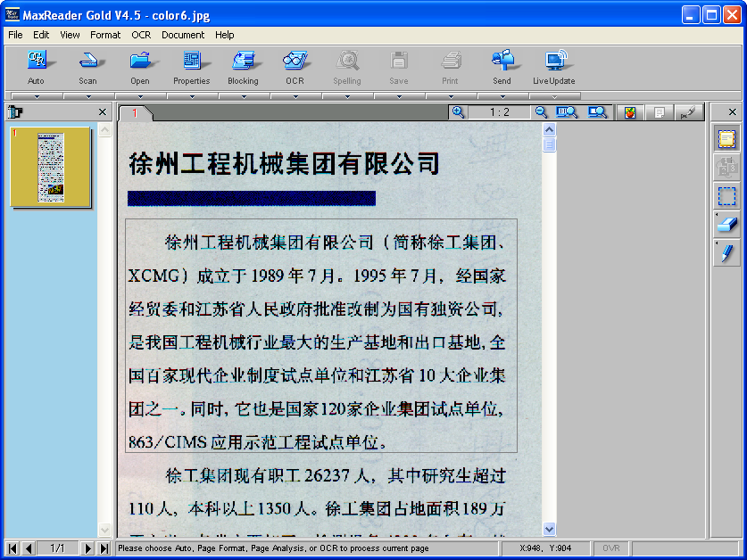
Task: Open the Format menu
Action: pyautogui.click(x=105, y=35)
